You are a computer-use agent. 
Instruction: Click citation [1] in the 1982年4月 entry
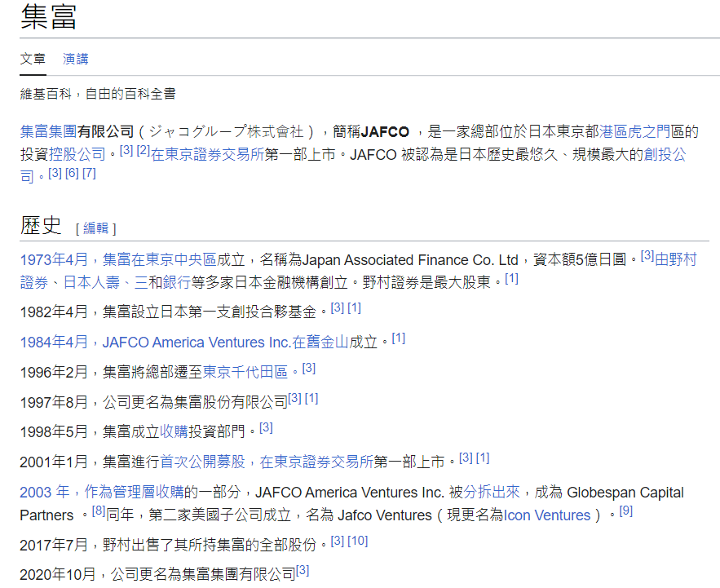(354, 307)
